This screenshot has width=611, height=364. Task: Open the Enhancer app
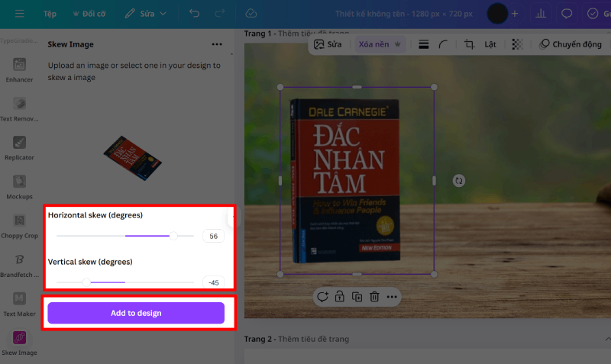19,70
